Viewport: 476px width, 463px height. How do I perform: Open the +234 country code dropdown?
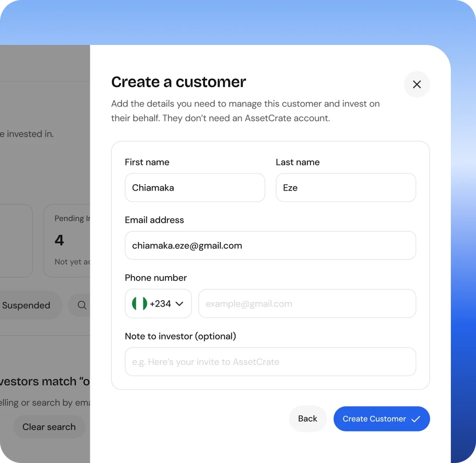click(158, 303)
